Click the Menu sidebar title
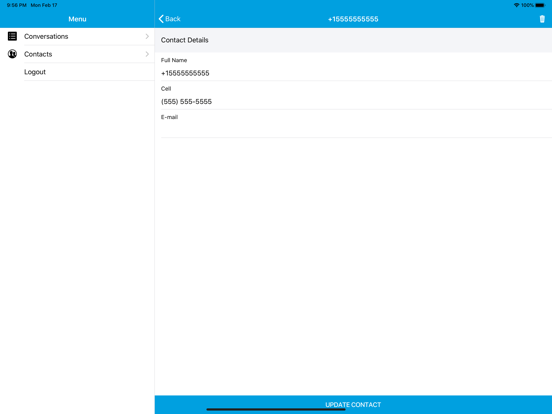The image size is (552, 414). [x=77, y=19]
